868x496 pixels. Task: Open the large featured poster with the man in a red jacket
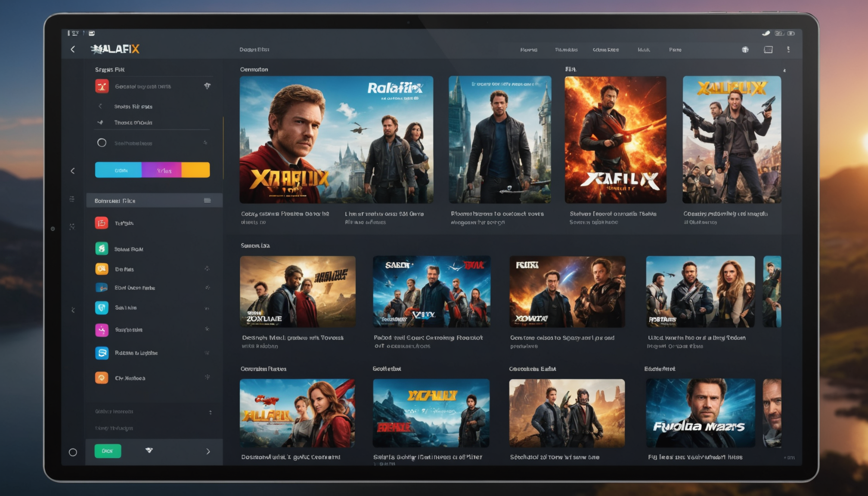(x=336, y=139)
